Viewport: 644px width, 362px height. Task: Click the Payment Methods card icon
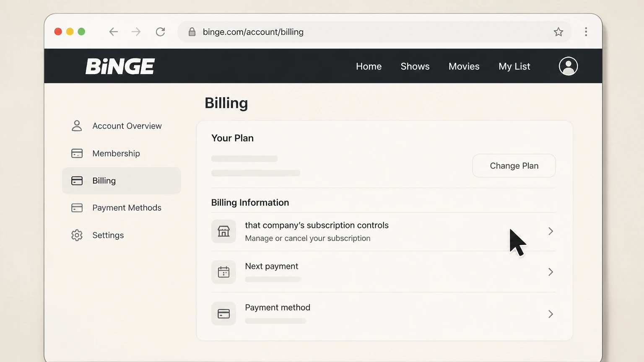[77, 208]
